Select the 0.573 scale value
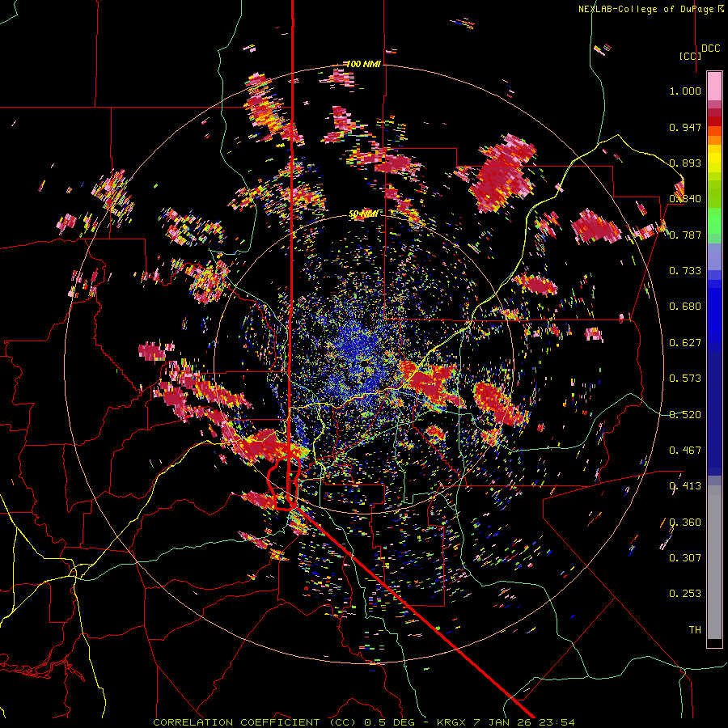728x728 pixels. click(x=685, y=379)
